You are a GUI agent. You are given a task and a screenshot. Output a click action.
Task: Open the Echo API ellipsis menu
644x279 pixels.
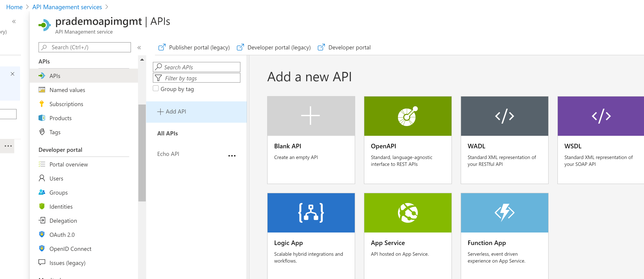232,155
